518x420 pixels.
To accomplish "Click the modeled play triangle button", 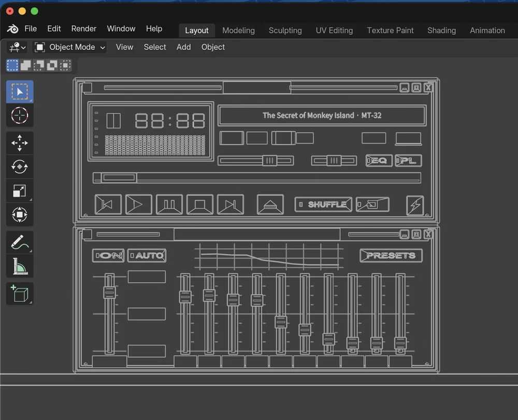I will pyautogui.click(x=138, y=205).
